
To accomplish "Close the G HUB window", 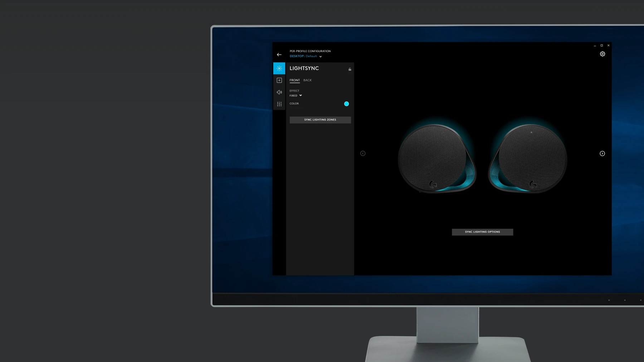I will [x=608, y=45].
